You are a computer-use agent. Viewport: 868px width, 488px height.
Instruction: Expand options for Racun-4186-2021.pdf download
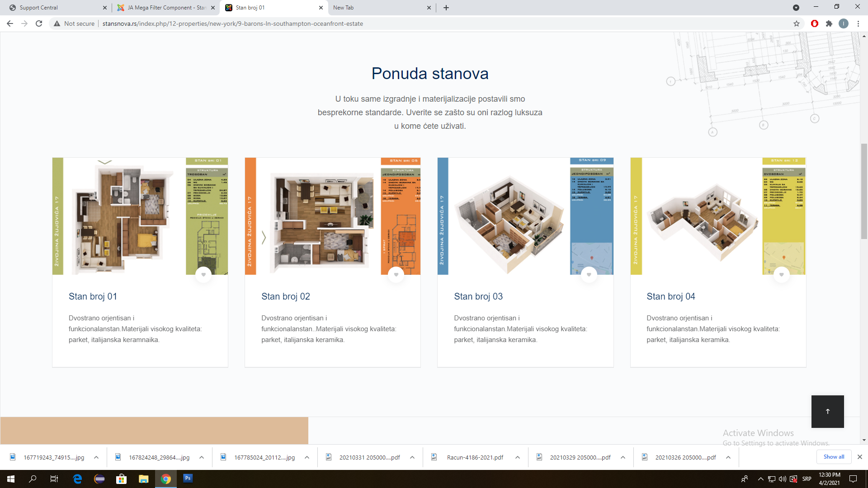[518, 457]
